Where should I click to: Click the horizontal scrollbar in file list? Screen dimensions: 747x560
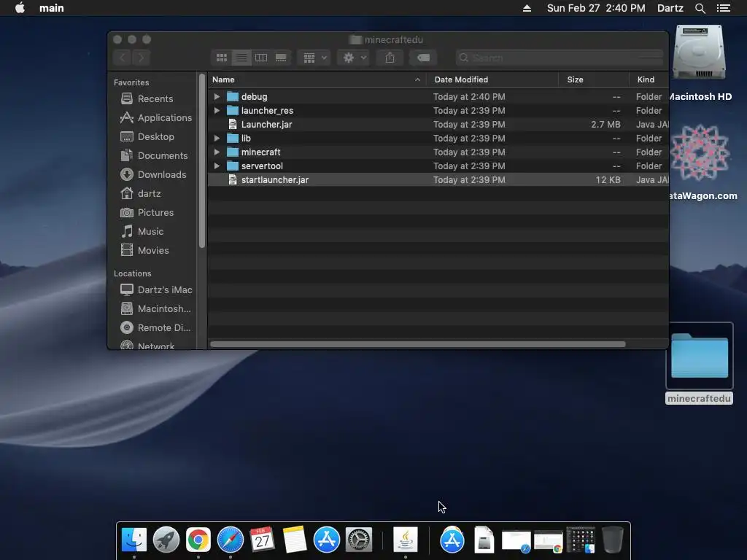coord(418,344)
